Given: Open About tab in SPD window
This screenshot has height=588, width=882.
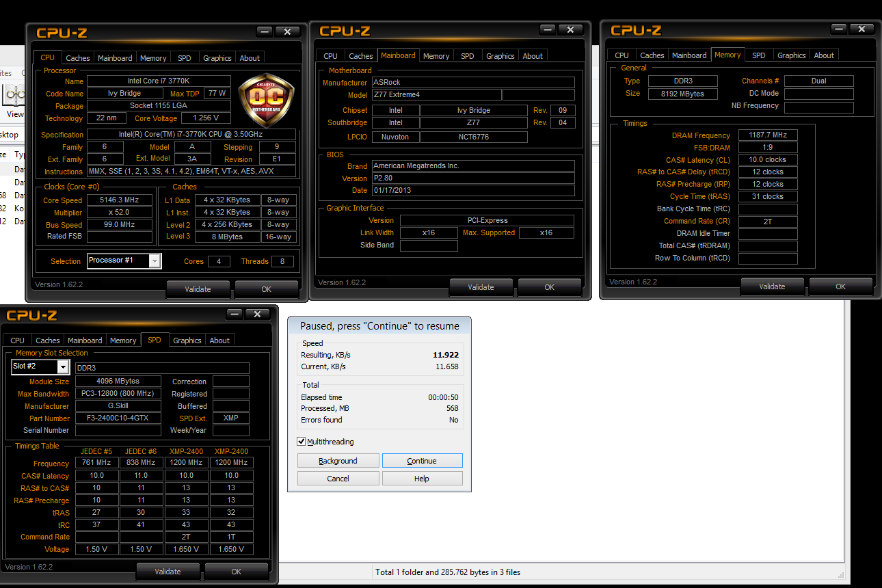Looking at the screenshot, I should pyautogui.click(x=219, y=340).
